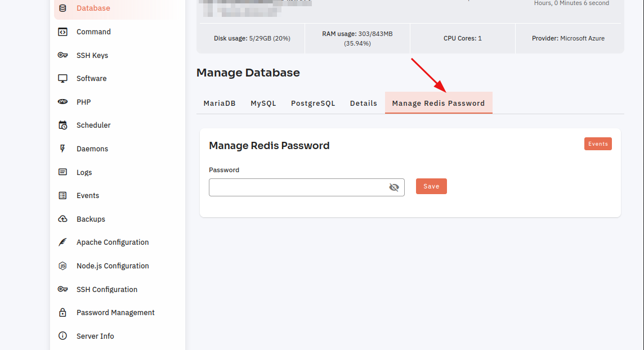Click the PHP logo icon
The image size is (644, 350).
[62, 102]
